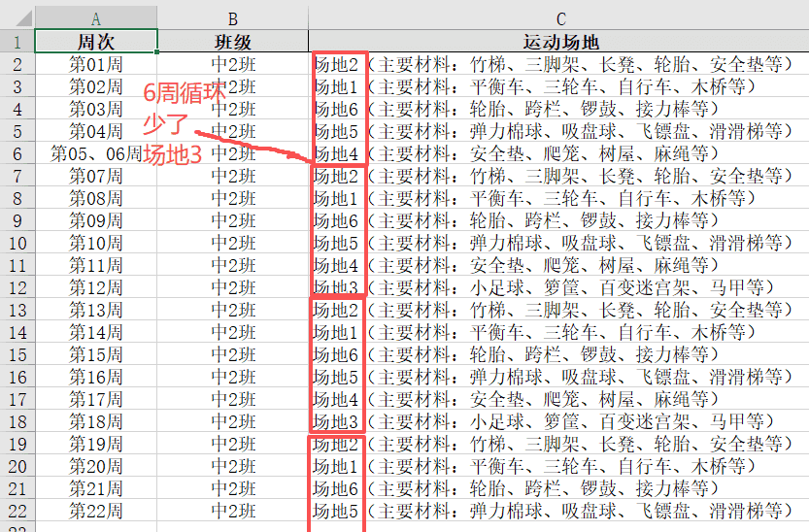Click cell 第20周
The width and height of the screenshot is (809, 532).
[96, 466]
